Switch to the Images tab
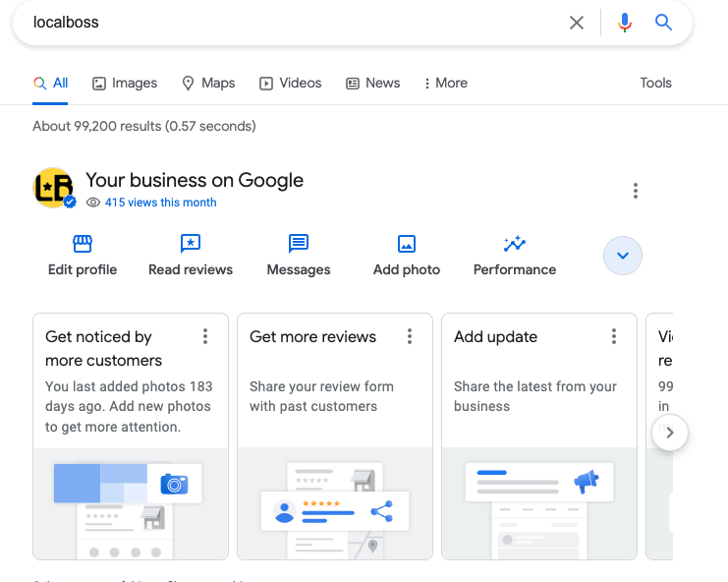 tap(125, 84)
